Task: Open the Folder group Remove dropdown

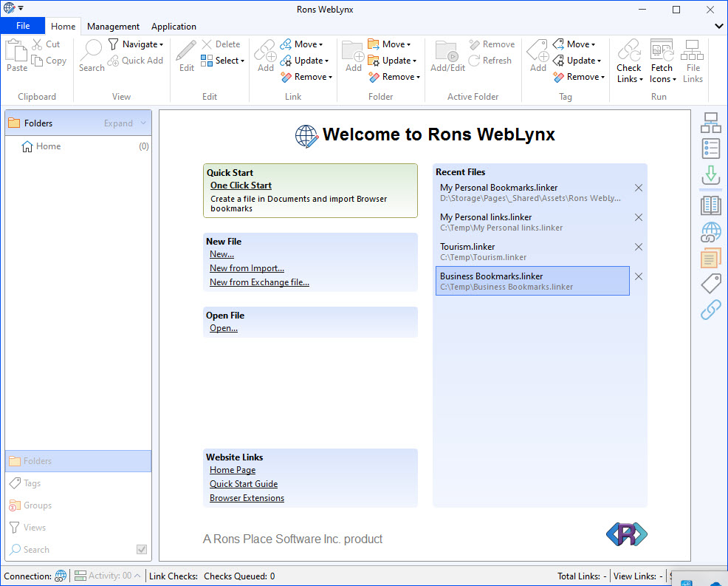Action: 394,77
